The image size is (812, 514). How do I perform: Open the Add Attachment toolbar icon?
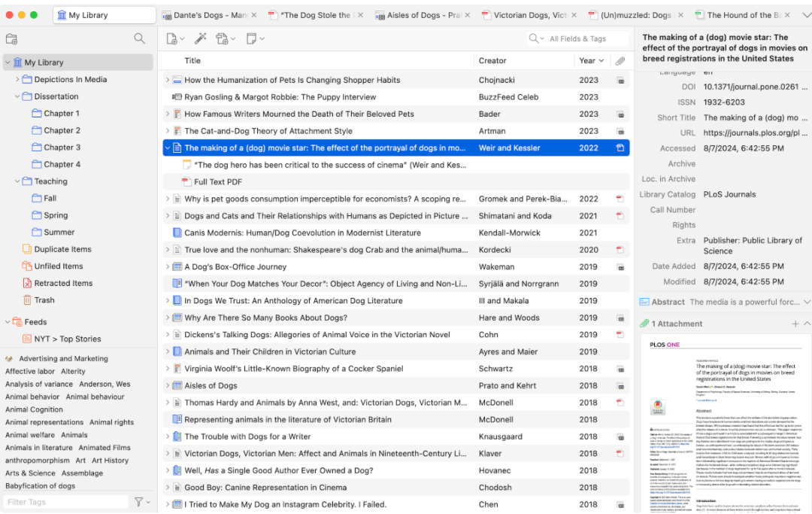pyautogui.click(x=226, y=39)
